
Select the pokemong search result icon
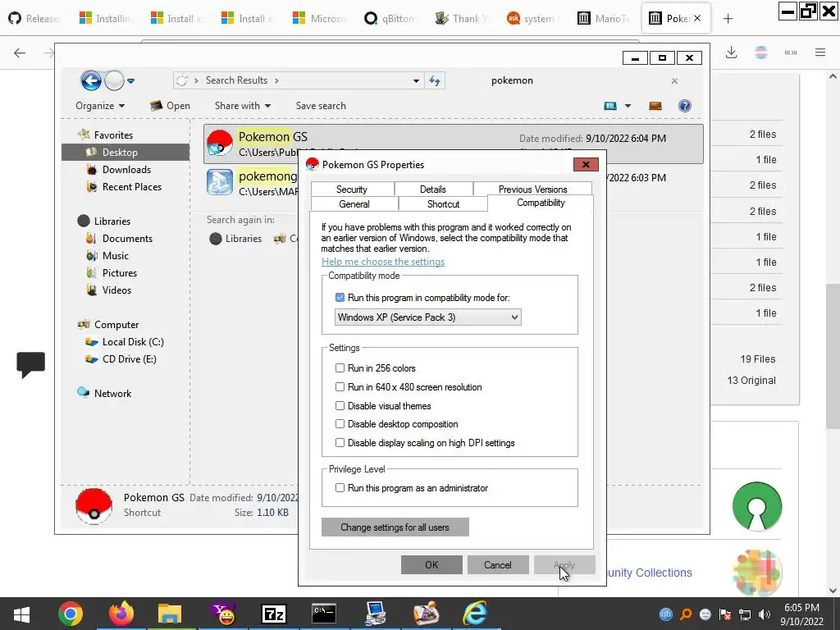(220, 182)
